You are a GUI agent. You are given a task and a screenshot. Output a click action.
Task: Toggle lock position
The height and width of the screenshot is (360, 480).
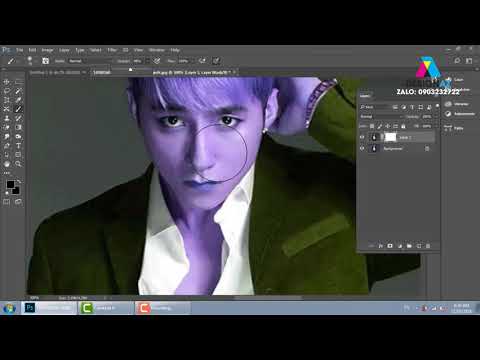pos(387,126)
